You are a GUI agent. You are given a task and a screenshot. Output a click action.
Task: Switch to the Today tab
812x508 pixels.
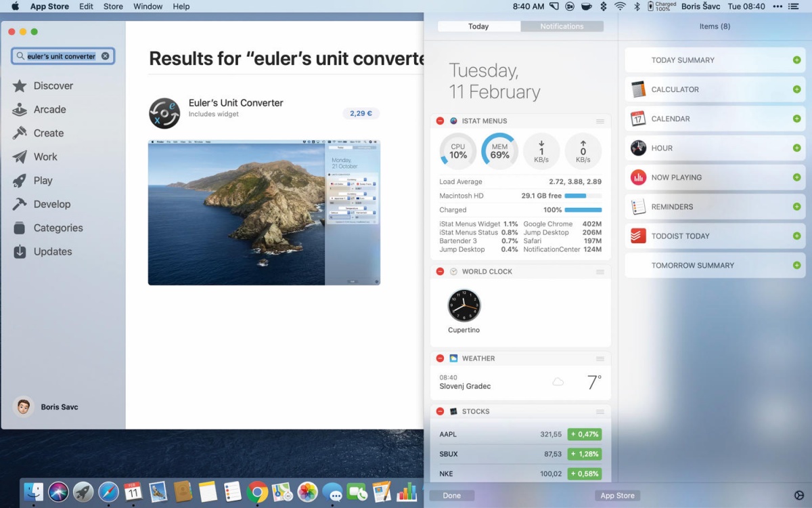click(478, 26)
